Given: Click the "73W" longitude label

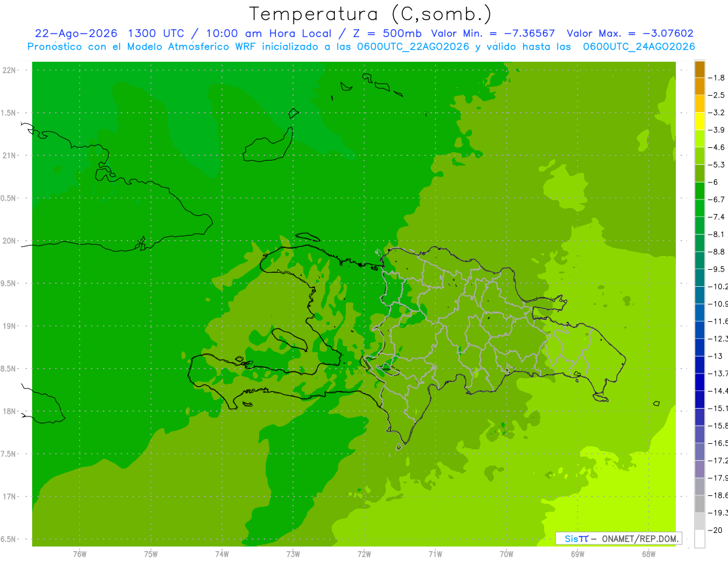Looking at the screenshot, I should point(293,554).
